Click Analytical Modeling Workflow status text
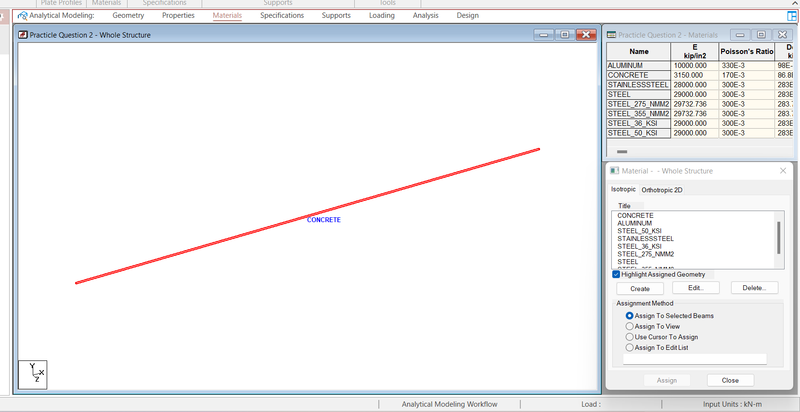 (449, 404)
